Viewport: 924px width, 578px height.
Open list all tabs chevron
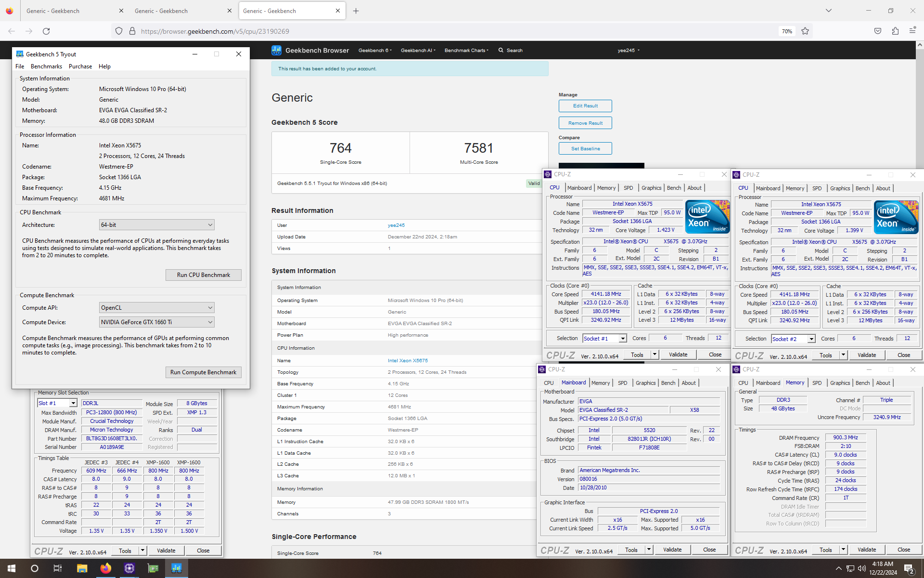[x=829, y=11]
